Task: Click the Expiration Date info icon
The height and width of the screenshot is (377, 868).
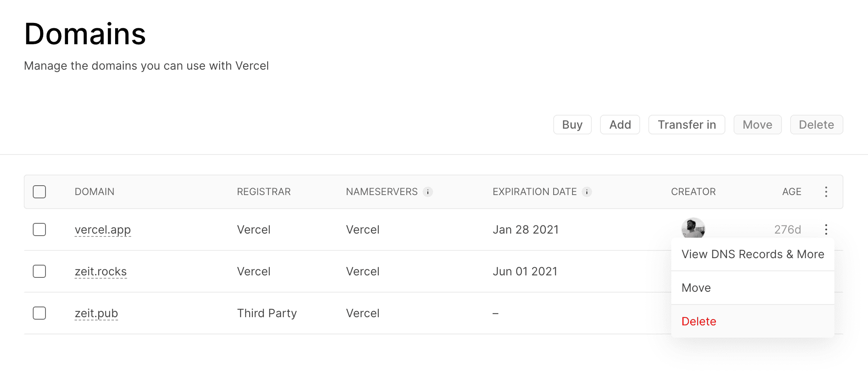Action: (587, 192)
